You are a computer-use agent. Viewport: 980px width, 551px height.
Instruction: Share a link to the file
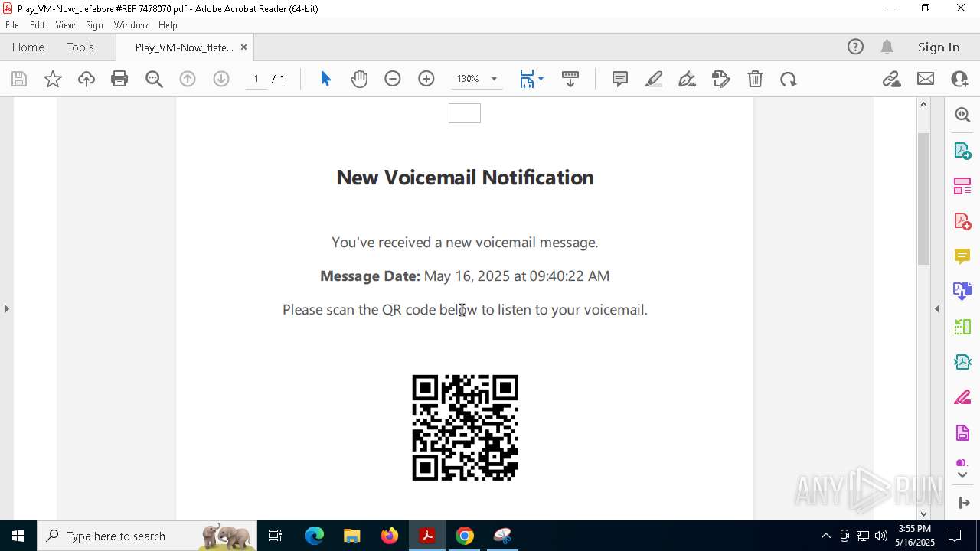[x=891, y=79]
